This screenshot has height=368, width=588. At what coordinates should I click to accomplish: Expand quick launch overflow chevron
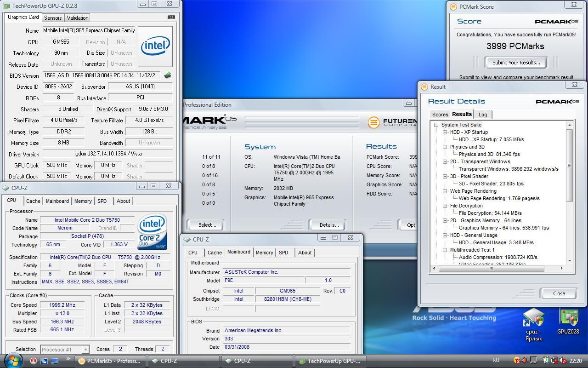68,359
